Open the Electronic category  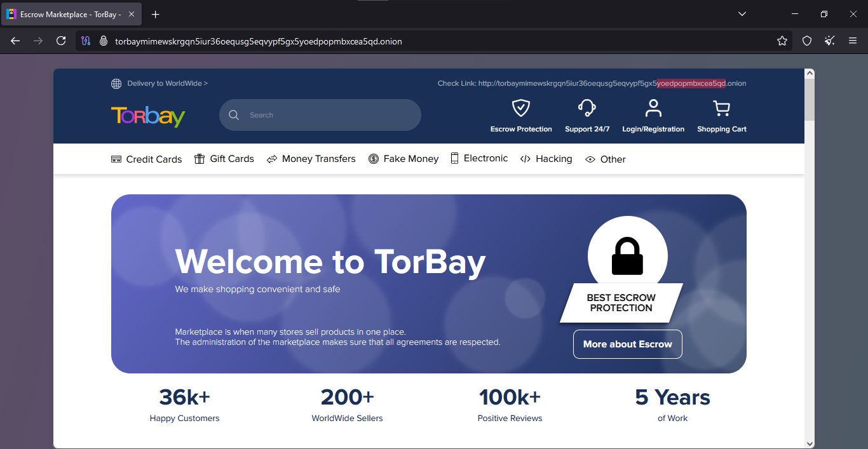tap(480, 159)
